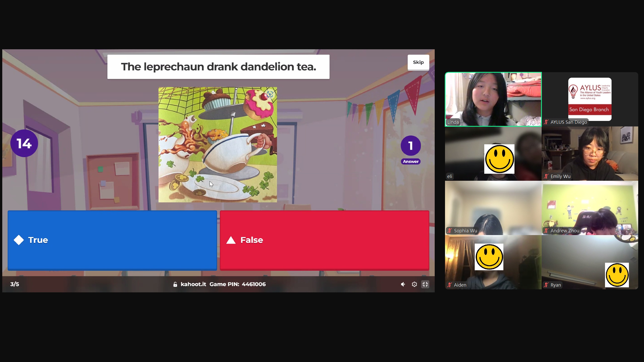Open the Kahoot settings gear
Screen dimensions: 644x362
point(414,284)
